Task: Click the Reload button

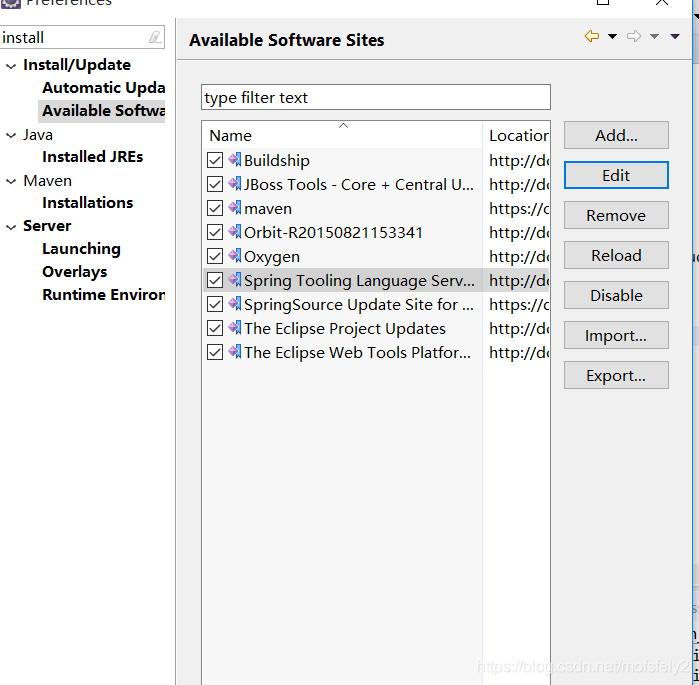Action: 616,255
